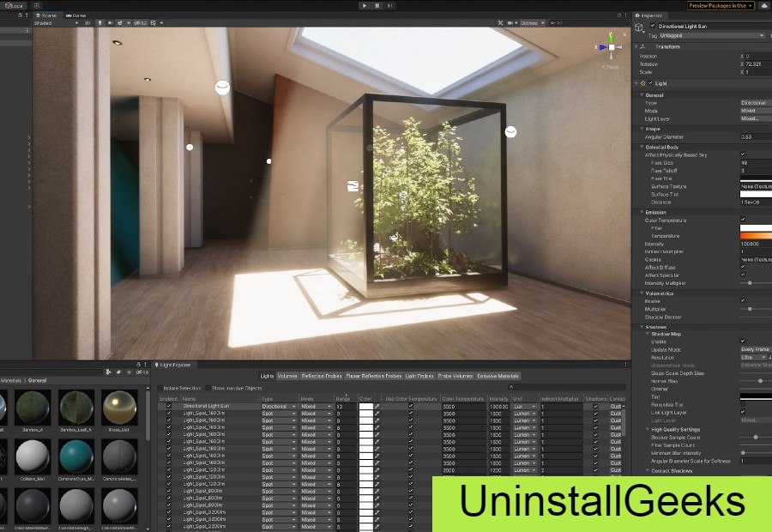772x532 pixels.
Task: Select the Emissive Materials tab
Action: (498, 376)
